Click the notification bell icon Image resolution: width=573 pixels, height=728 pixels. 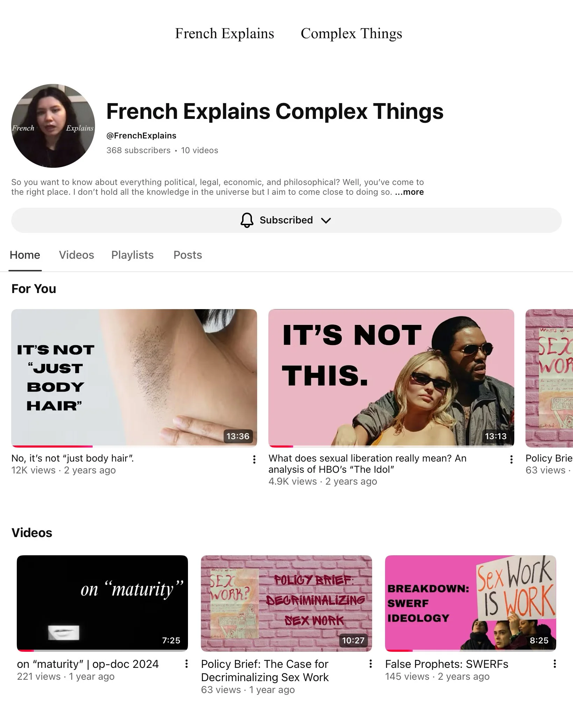point(247,220)
